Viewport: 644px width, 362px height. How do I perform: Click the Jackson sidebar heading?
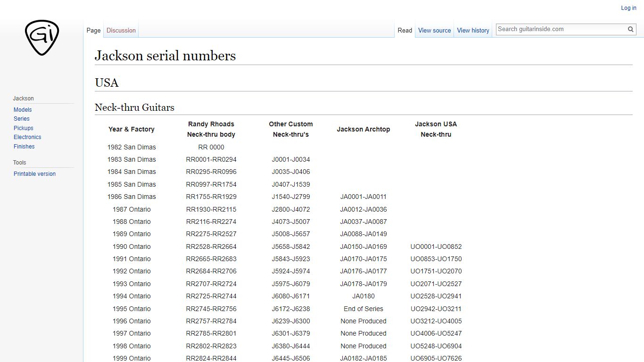point(23,99)
